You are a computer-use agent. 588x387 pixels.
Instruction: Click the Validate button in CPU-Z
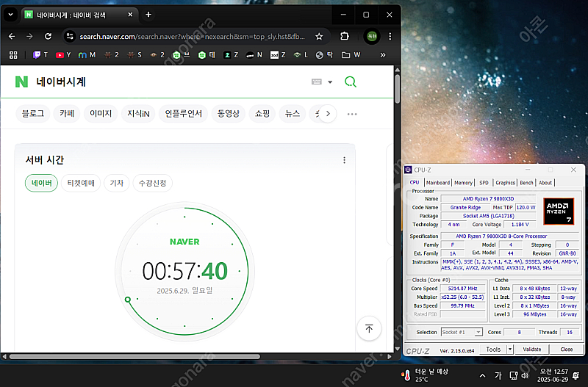tap(532, 350)
